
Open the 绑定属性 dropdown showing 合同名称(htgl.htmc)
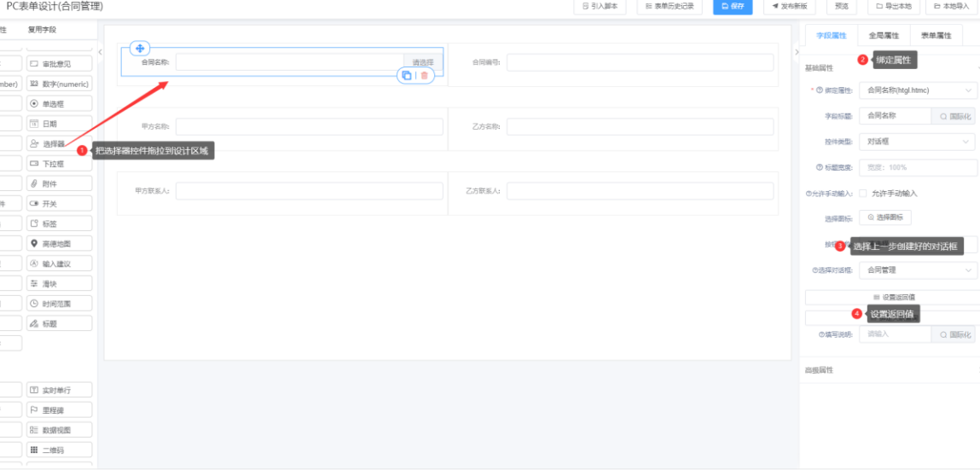pyautogui.click(x=918, y=90)
